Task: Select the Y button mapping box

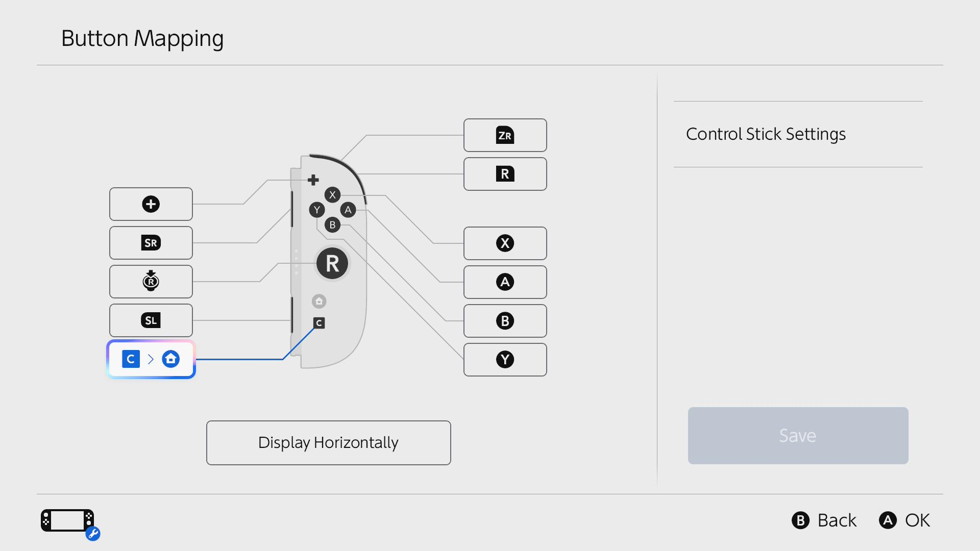Action: point(505,360)
